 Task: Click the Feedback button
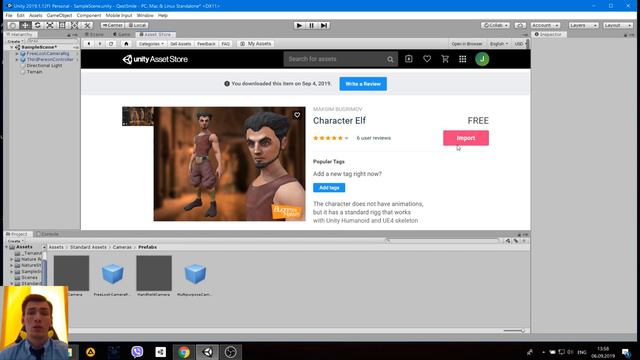point(206,44)
